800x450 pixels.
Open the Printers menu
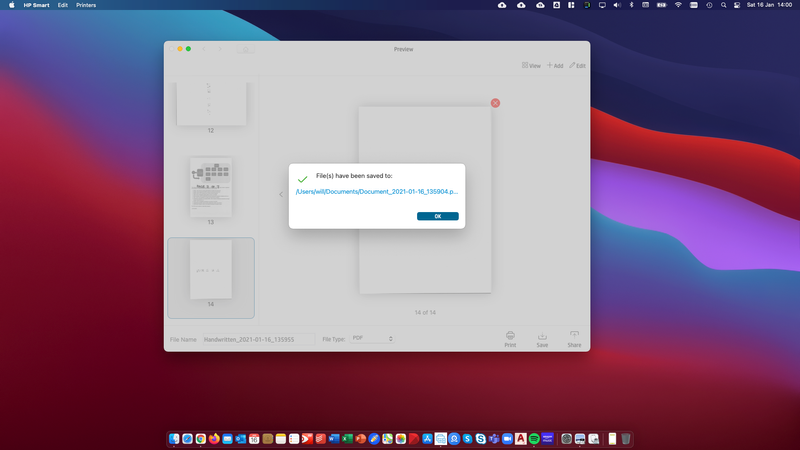pos(87,5)
